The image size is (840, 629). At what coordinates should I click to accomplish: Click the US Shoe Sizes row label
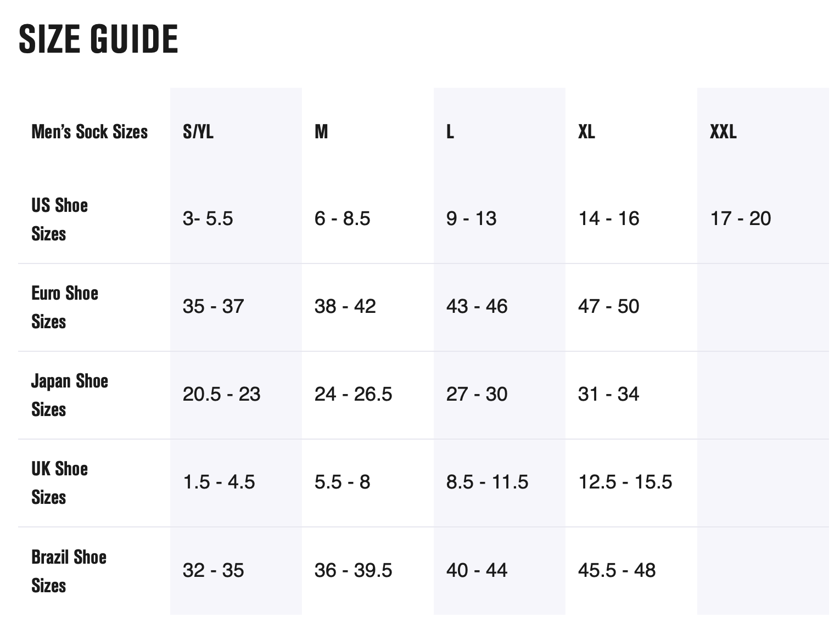pos(59,220)
